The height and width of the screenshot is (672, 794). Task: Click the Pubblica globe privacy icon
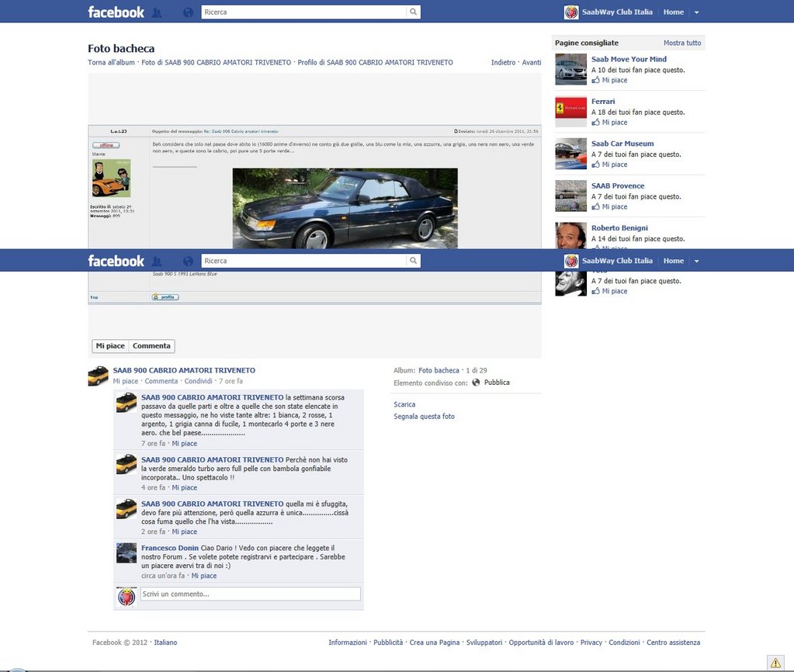(476, 383)
